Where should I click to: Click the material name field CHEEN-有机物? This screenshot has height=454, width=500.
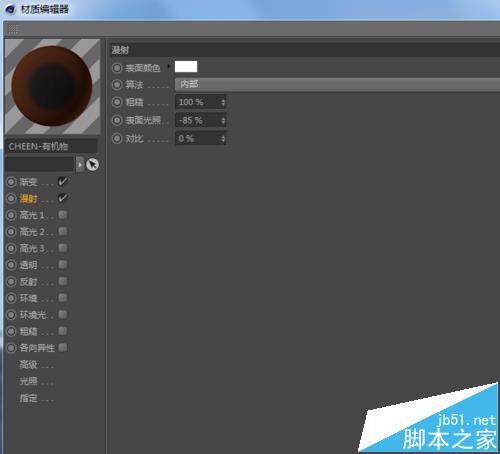tap(52, 146)
